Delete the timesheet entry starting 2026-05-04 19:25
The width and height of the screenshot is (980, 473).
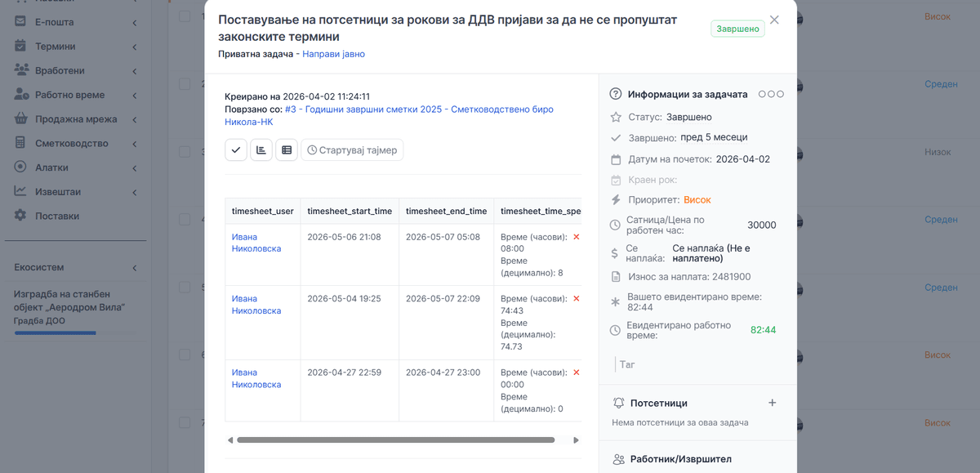[x=577, y=299]
